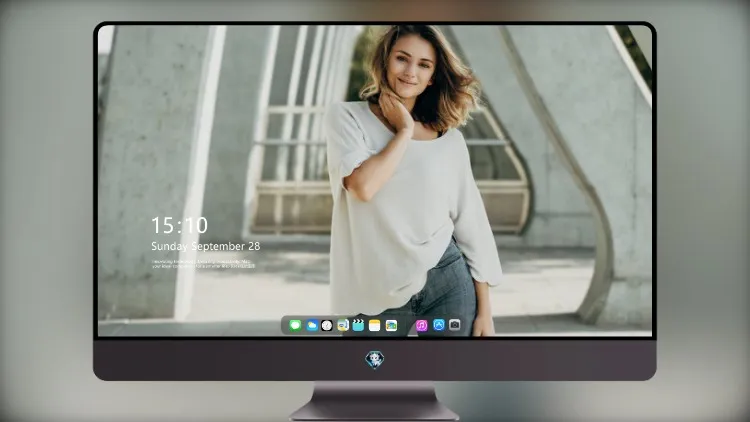Open the fourth dock icon beside the clock
Viewport: 750px width, 422px height.
(x=343, y=325)
